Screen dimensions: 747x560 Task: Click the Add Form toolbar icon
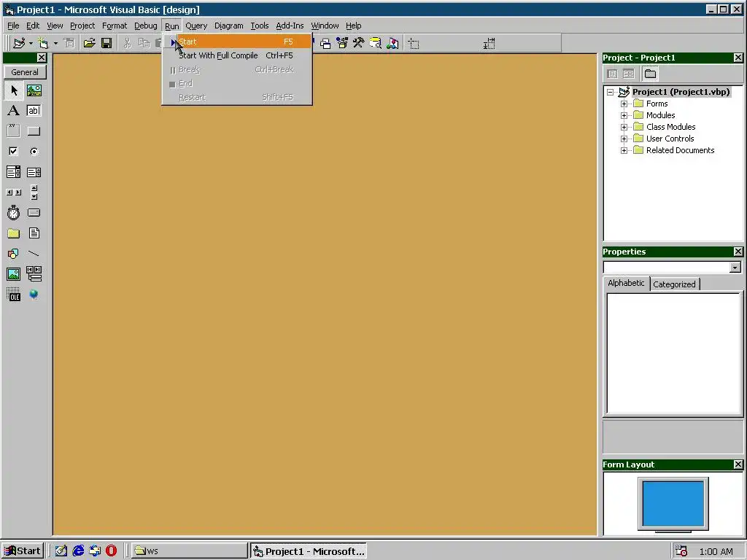43,43
